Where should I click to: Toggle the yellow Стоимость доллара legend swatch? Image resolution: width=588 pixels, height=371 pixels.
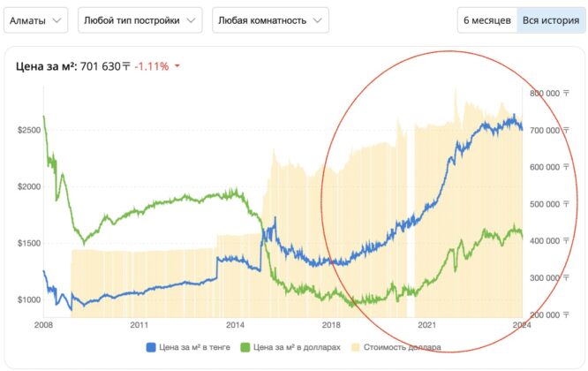pyautogui.click(x=355, y=347)
